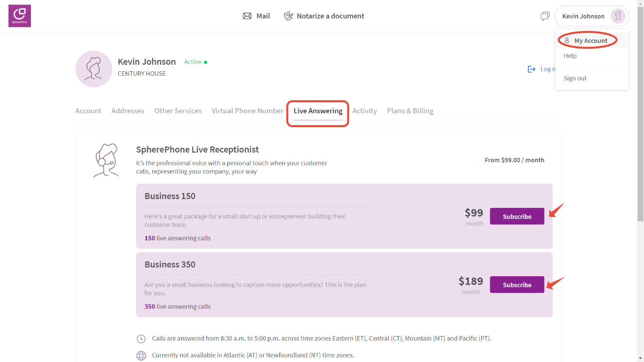The width and height of the screenshot is (644, 362).
Task: Open Mail from the top navigation
Action: coord(256,16)
